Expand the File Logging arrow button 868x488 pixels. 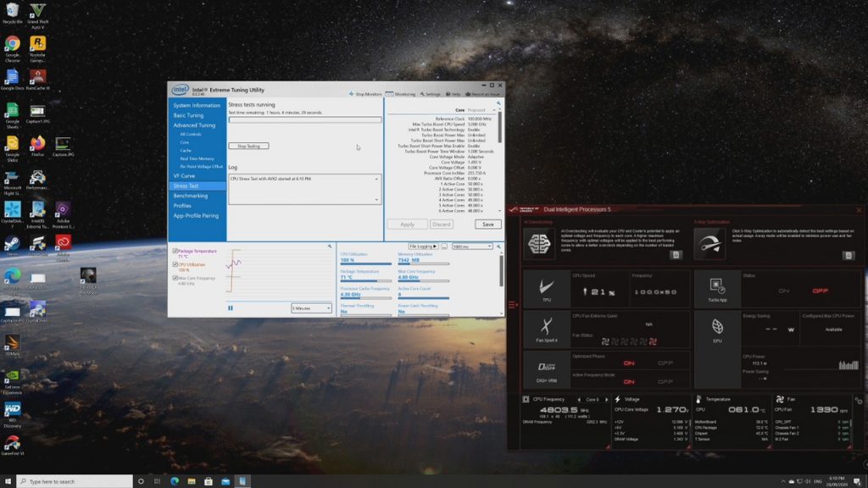tap(423, 247)
